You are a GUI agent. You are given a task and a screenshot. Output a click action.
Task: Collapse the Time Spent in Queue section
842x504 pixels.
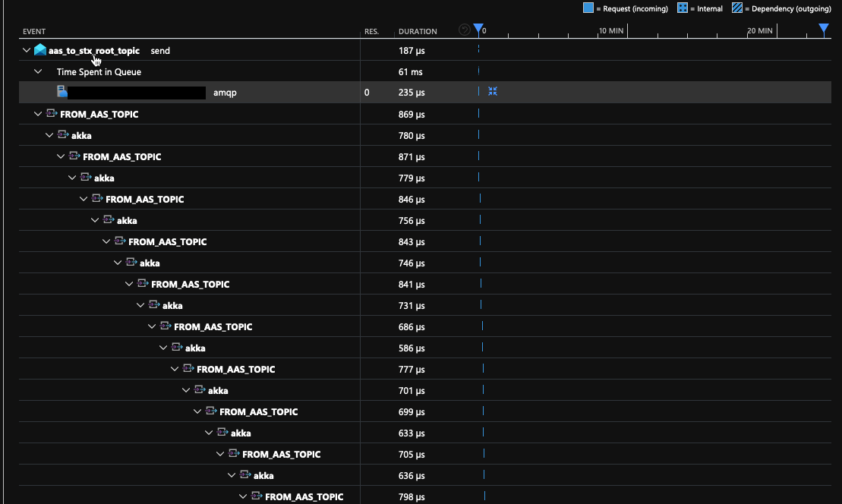(37, 71)
